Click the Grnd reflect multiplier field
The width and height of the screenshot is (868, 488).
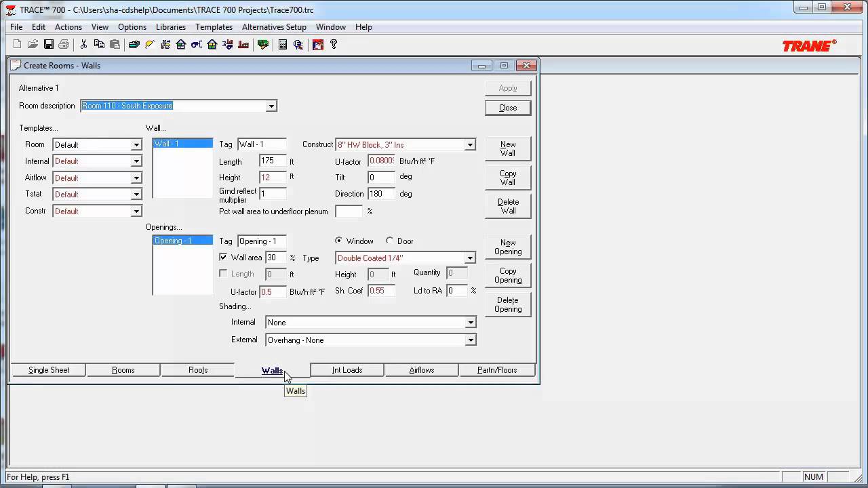[x=273, y=194]
